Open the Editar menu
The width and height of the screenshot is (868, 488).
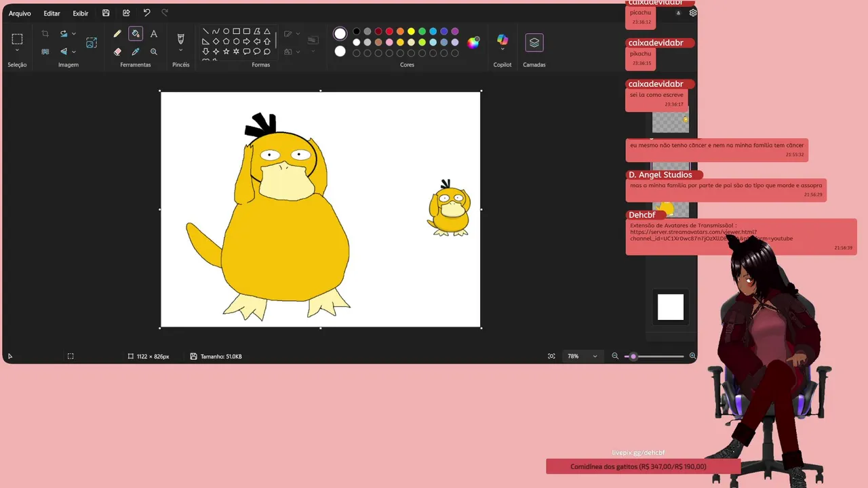52,14
